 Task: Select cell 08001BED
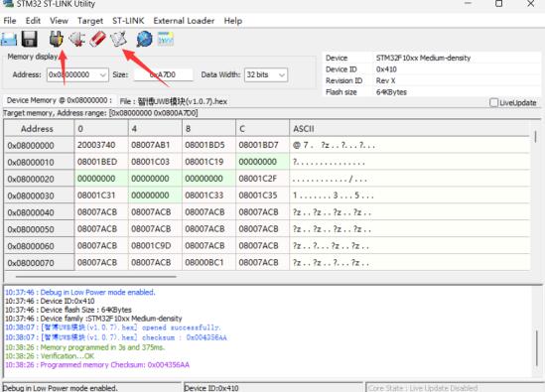[101, 162]
